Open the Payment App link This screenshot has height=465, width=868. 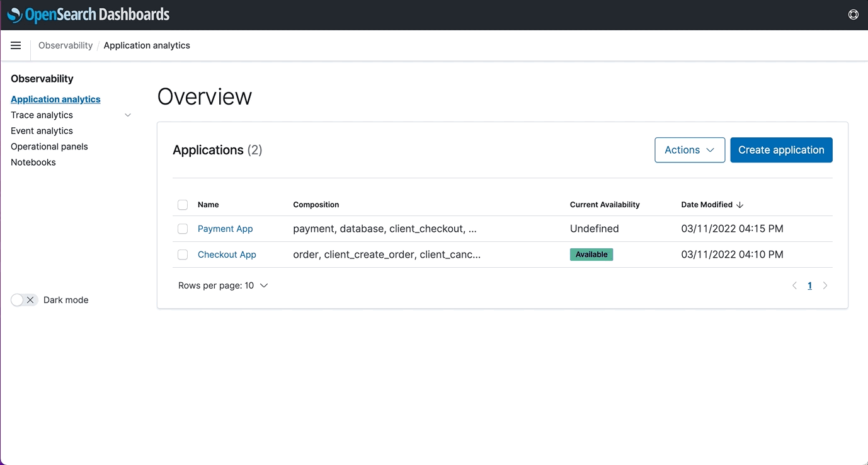[225, 229]
